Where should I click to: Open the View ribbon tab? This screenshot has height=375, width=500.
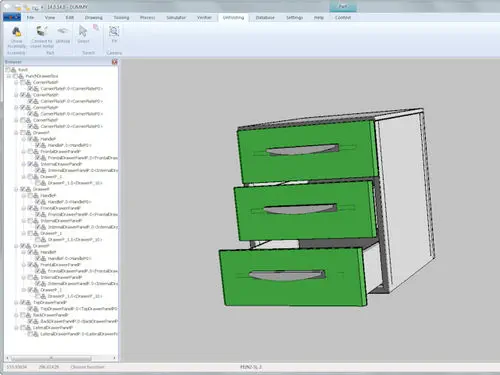(50, 18)
